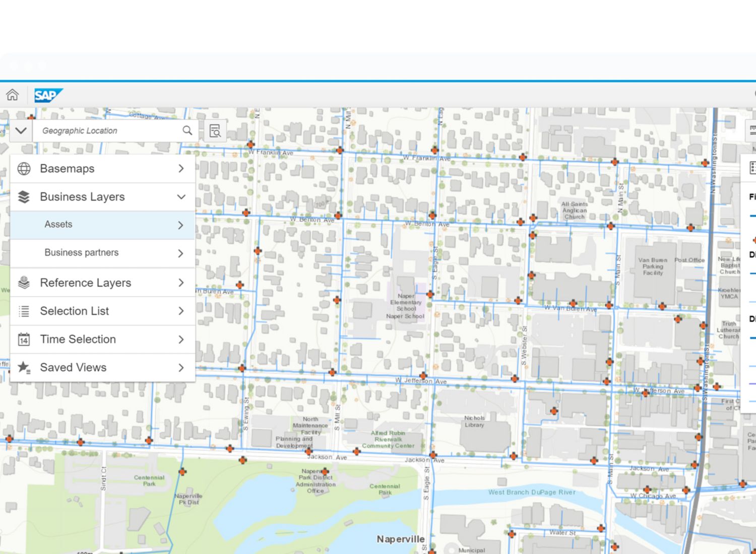Screen dimensions: 756x554
Task: Focus the Geographic Location search field
Action: pos(108,131)
